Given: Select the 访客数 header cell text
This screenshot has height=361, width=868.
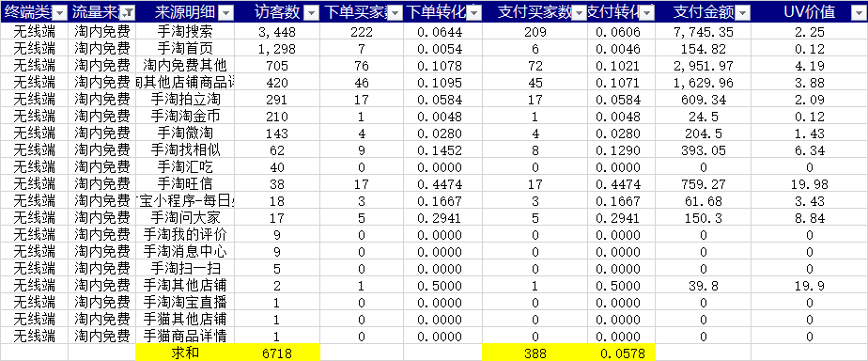Looking at the screenshot, I should 278,12.
